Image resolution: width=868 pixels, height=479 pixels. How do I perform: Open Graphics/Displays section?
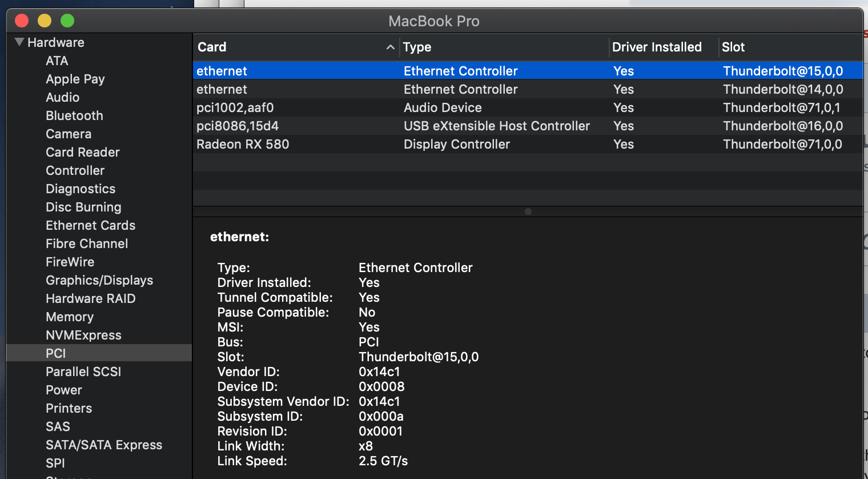point(99,280)
